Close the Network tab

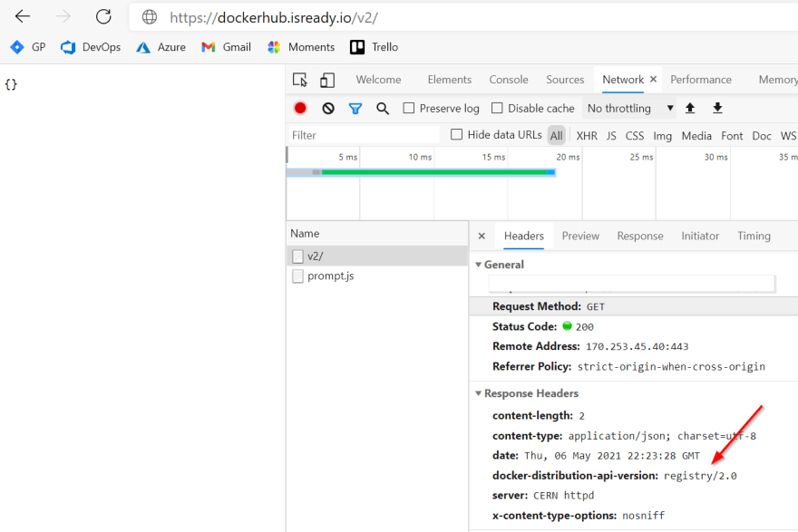(x=654, y=80)
